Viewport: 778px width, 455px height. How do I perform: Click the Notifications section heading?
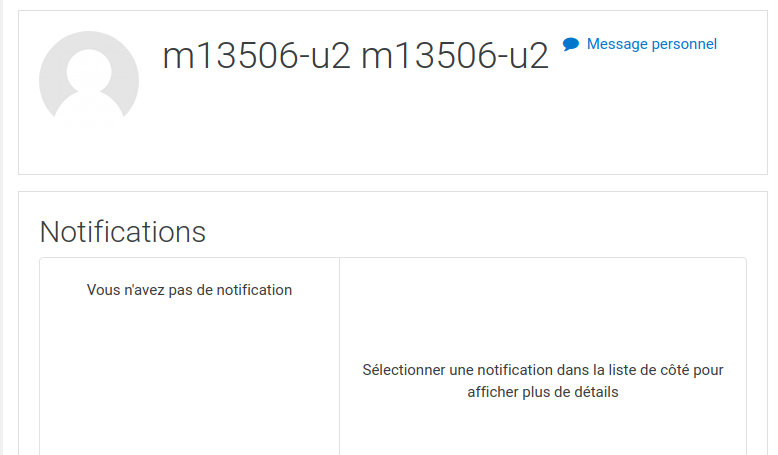pyautogui.click(x=123, y=232)
